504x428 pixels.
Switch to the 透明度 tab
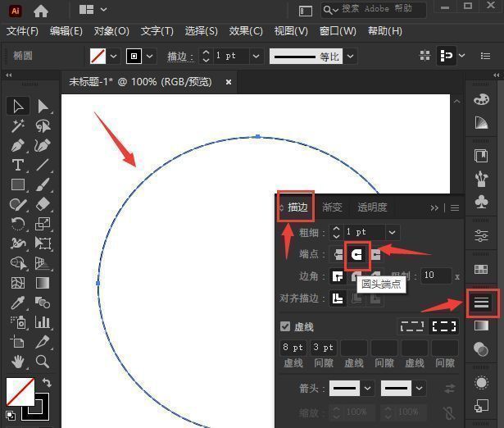372,207
